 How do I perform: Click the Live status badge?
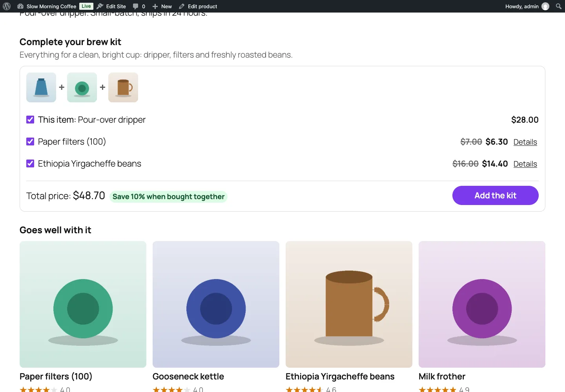pos(86,6)
